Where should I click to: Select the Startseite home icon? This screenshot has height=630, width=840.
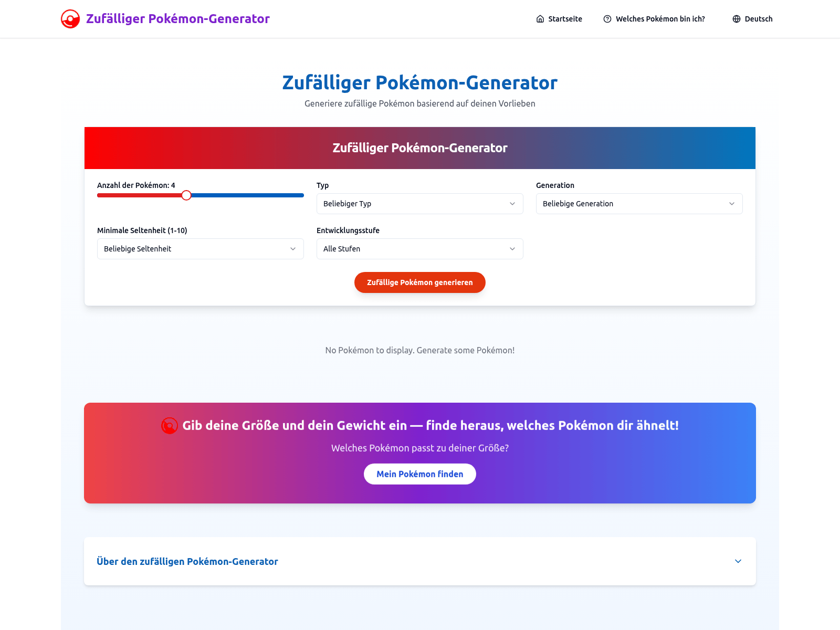pyautogui.click(x=540, y=18)
